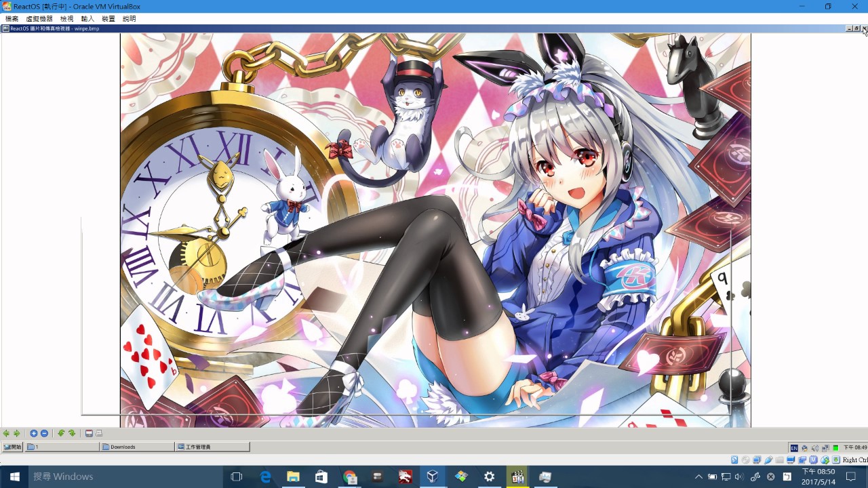Click the VirtualBox shared folders status icon
This screenshot has width=868, height=488.
pos(779,460)
